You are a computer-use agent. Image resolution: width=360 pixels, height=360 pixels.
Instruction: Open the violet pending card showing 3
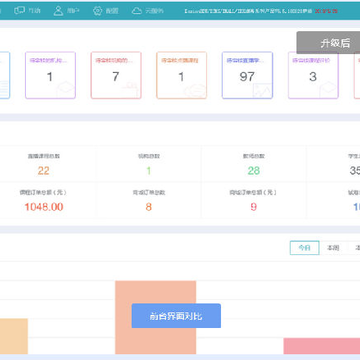pos(313,75)
